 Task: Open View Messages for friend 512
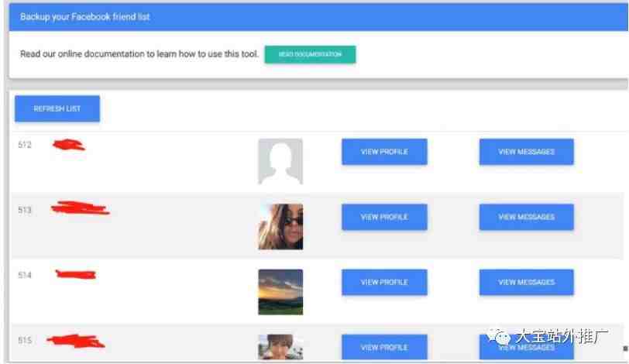pyautogui.click(x=526, y=152)
